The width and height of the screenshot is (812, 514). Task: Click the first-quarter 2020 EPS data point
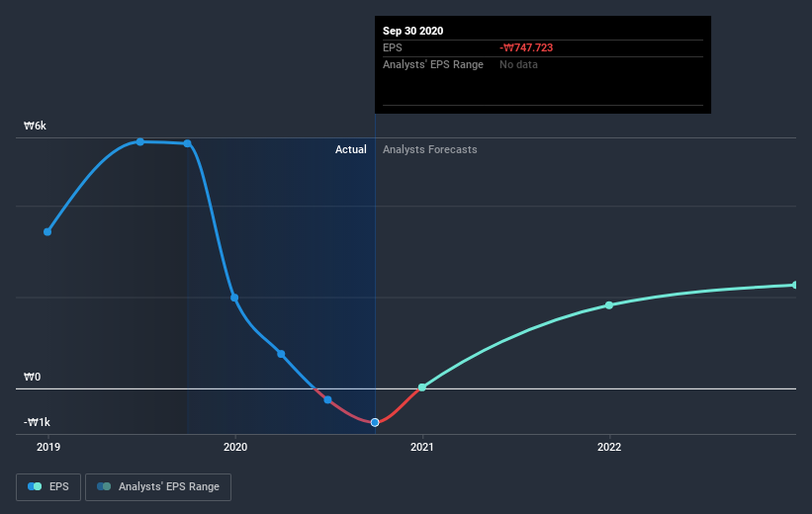pyautogui.click(x=281, y=354)
